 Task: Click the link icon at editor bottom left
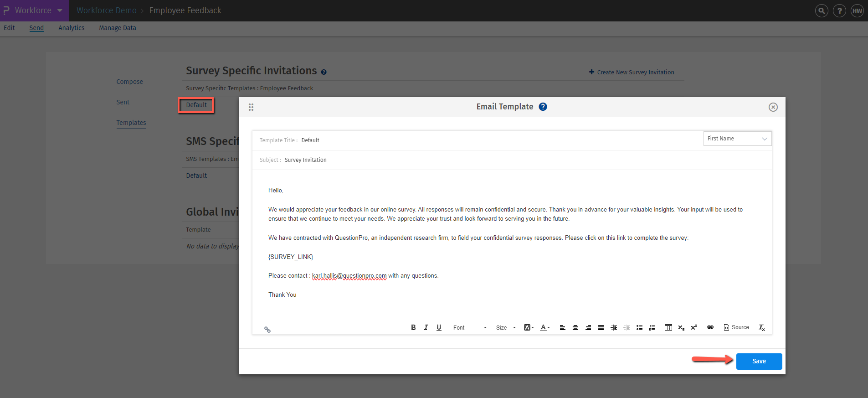[267, 330]
